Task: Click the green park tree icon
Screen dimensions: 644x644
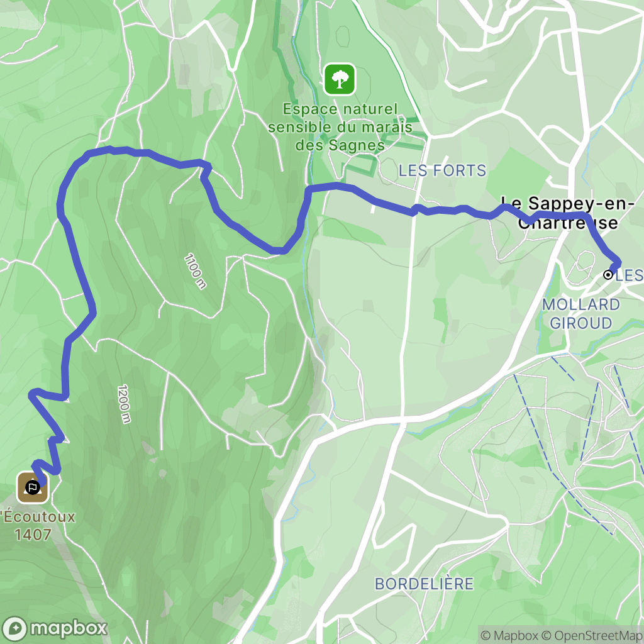Action: (x=340, y=79)
